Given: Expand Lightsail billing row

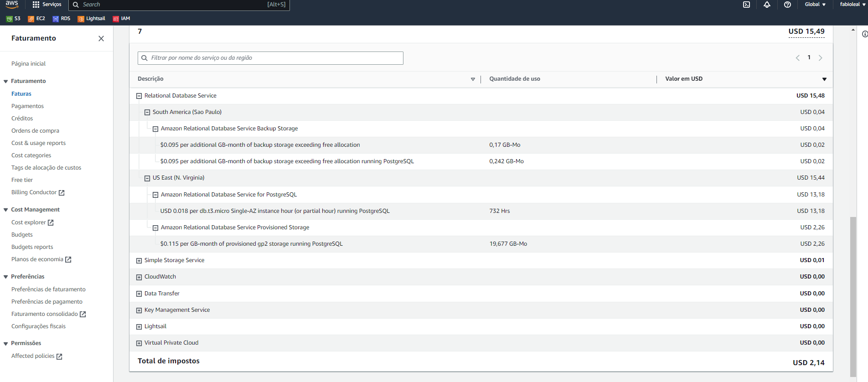Looking at the screenshot, I should (x=139, y=327).
